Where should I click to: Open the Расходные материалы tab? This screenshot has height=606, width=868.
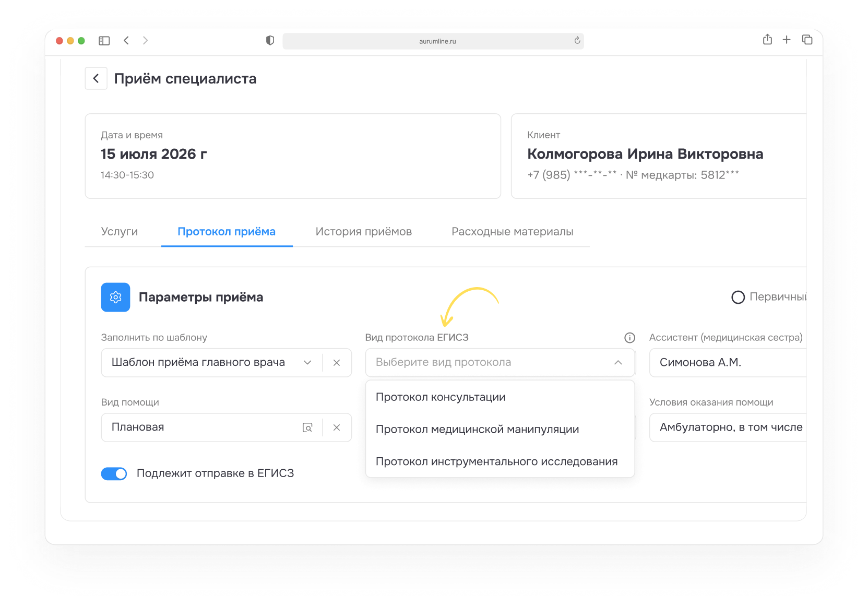(x=513, y=232)
